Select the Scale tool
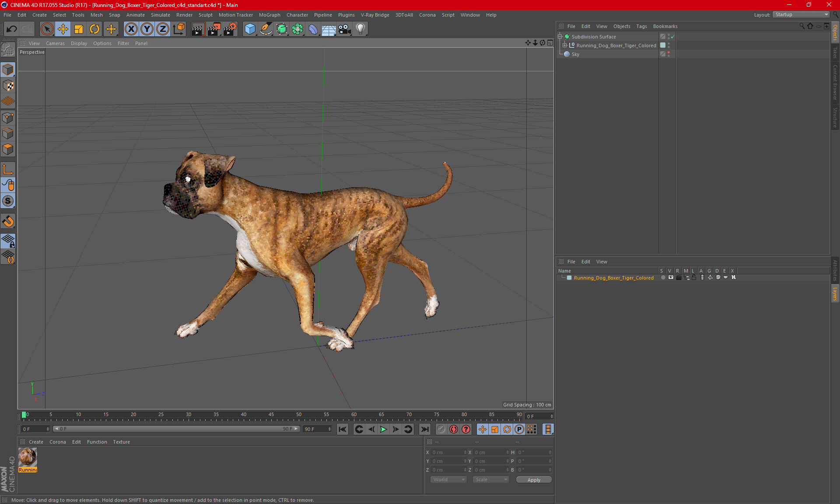 click(x=79, y=29)
